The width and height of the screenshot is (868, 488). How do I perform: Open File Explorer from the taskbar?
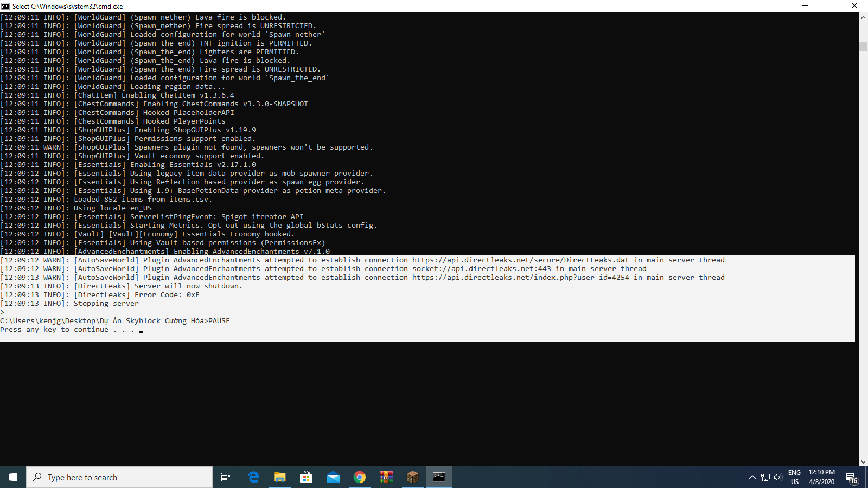(x=280, y=477)
